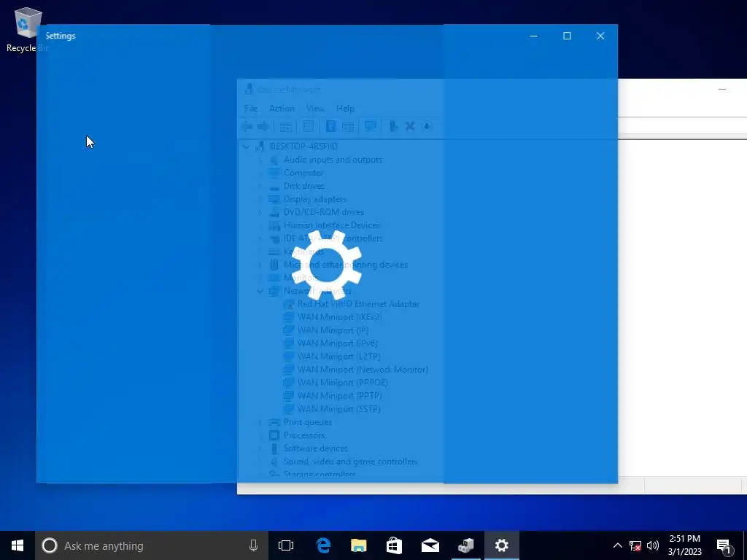Collapse the Network adapters node
The image size is (747, 560).
click(260, 291)
